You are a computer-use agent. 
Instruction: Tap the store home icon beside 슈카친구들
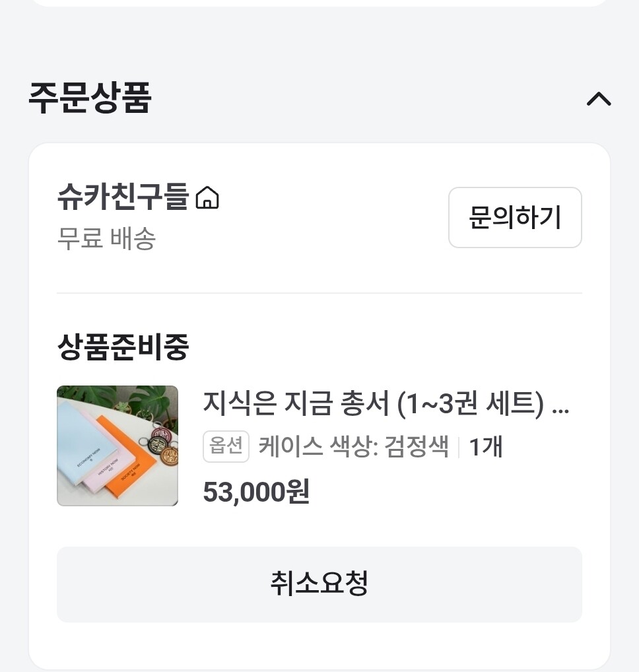coord(207,197)
